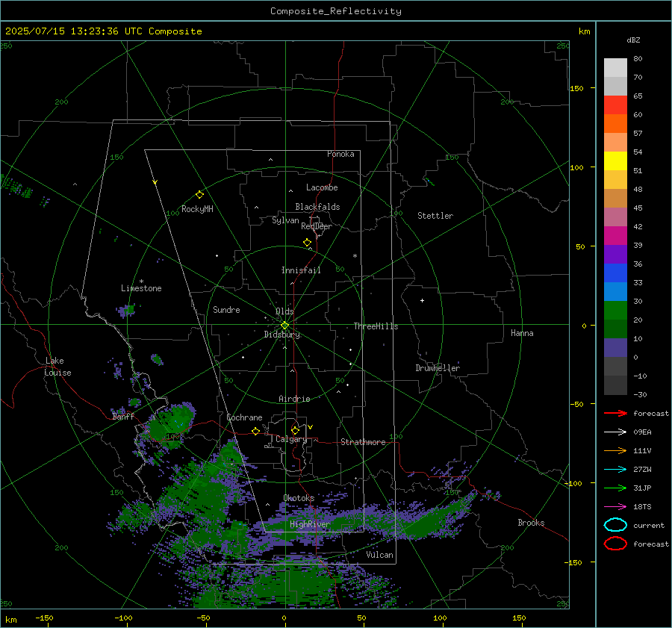Click the Blackfalds city label
The image size is (672, 628).
(317, 207)
